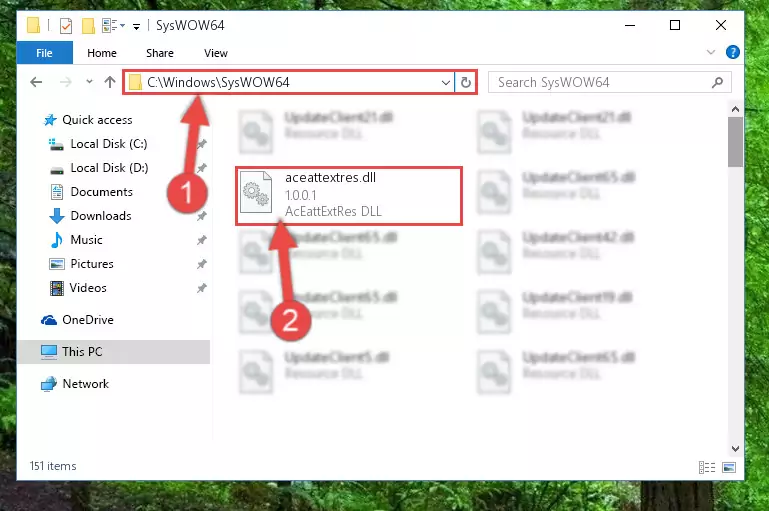The image size is (769, 511).
Task: Open Music in the sidebar
Action: 77,240
